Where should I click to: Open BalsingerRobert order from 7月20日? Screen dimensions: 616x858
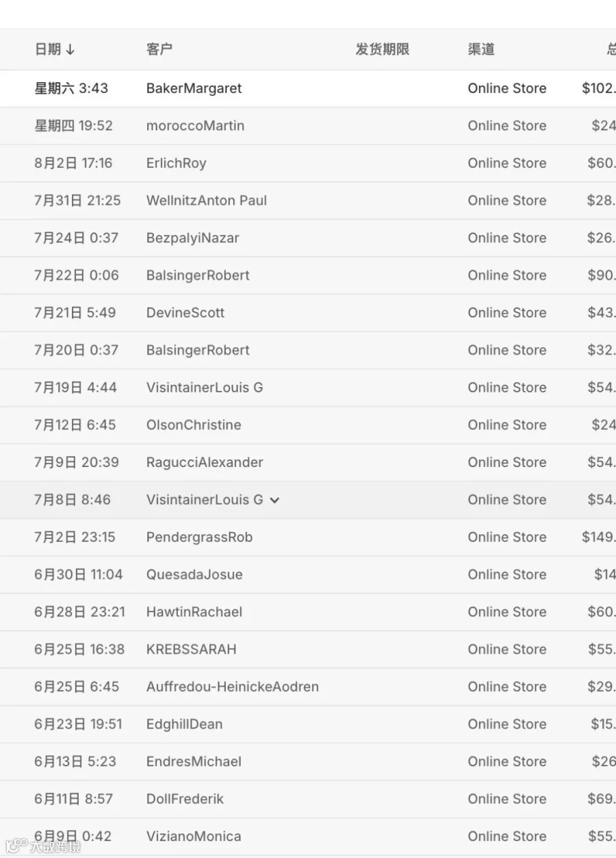click(308, 351)
